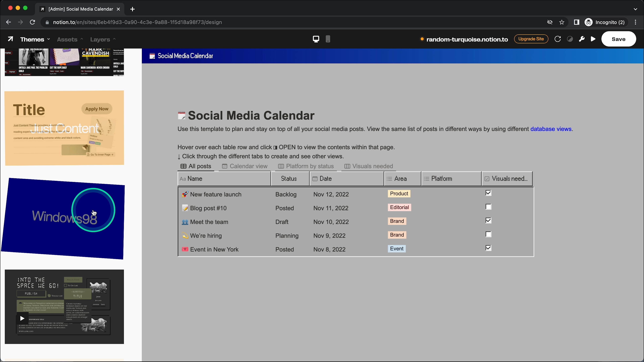The image size is (644, 362).
Task: Switch to desktop preview icon
Action: coord(316,39)
